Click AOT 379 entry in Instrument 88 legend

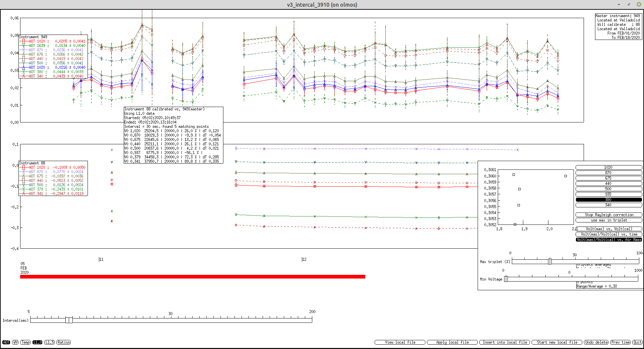[x=52, y=189]
